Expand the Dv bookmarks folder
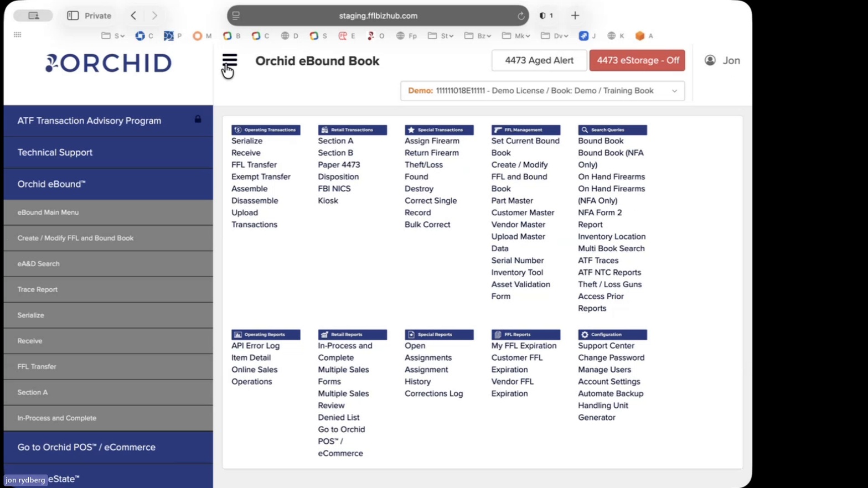This screenshot has width=868, height=488. tap(554, 35)
